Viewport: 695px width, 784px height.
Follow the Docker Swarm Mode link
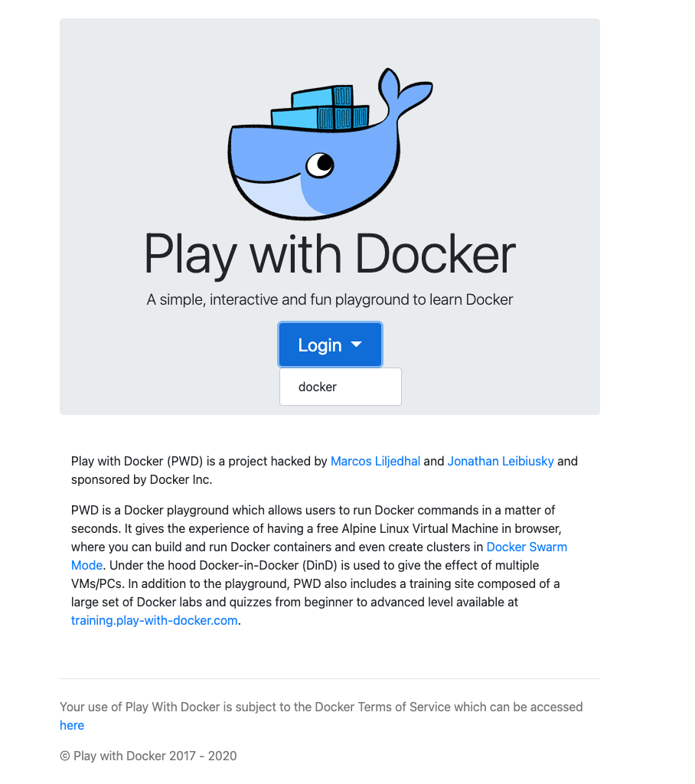pyautogui.click(x=527, y=547)
